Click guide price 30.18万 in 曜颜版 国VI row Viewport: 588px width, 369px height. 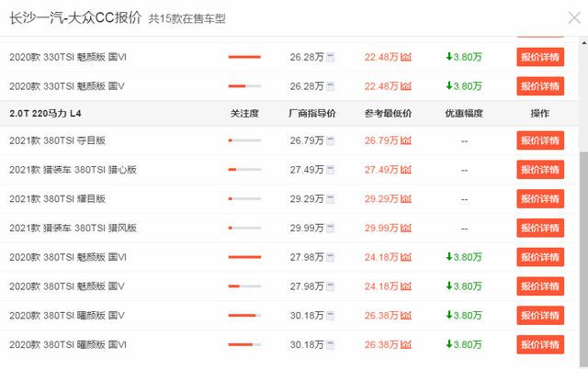pos(307,345)
